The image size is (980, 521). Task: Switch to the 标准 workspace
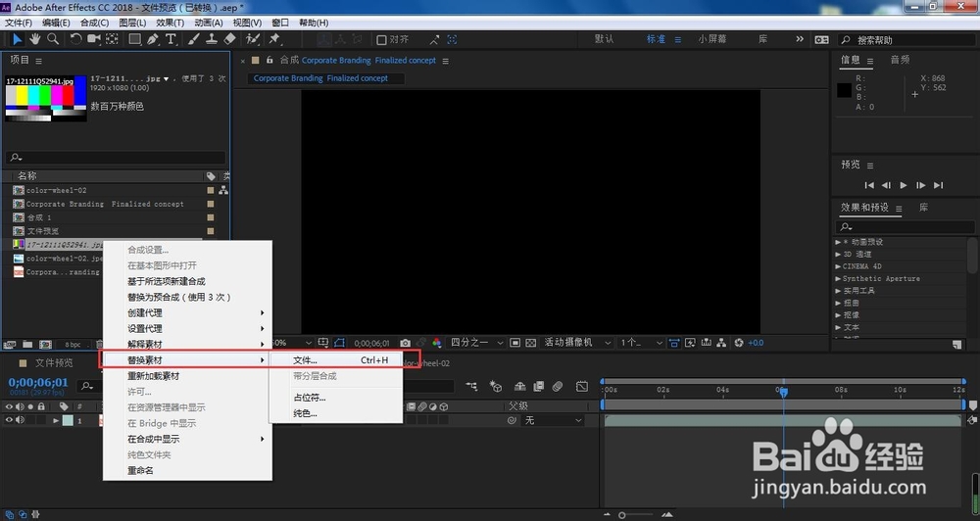pos(656,39)
